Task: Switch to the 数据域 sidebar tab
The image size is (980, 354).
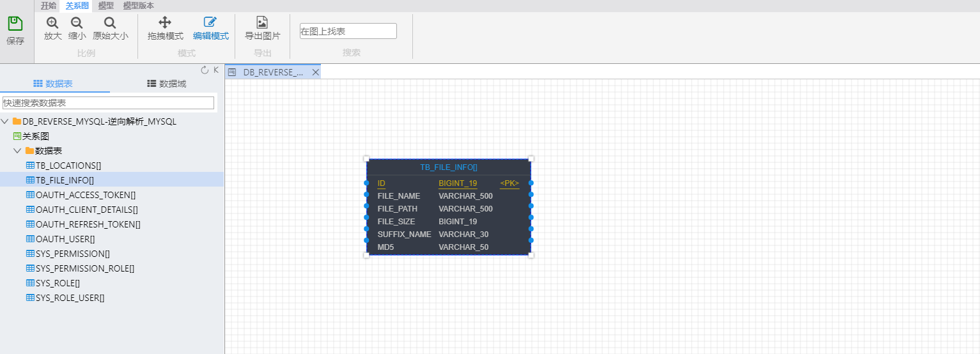Action: point(166,84)
